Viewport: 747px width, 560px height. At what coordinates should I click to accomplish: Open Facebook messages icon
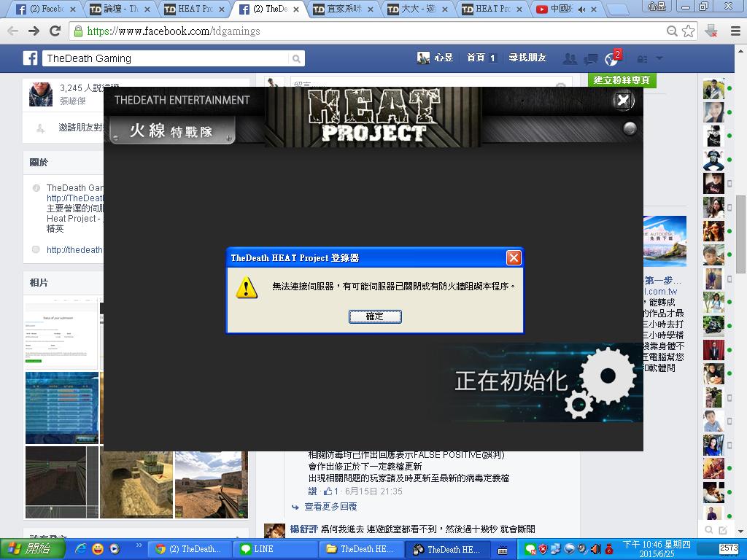[591, 58]
